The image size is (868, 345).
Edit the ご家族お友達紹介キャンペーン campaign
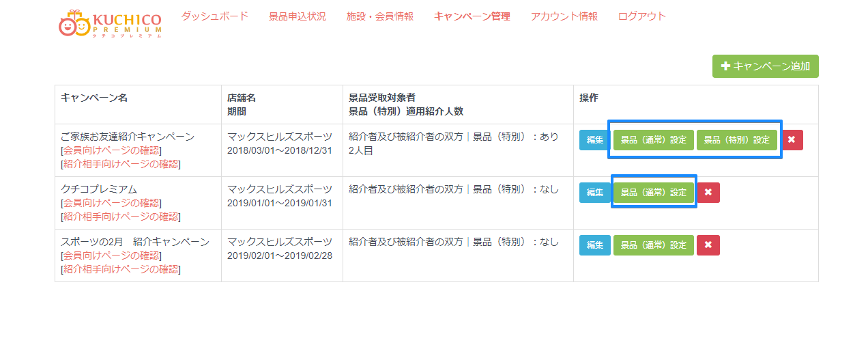tap(595, 140)
